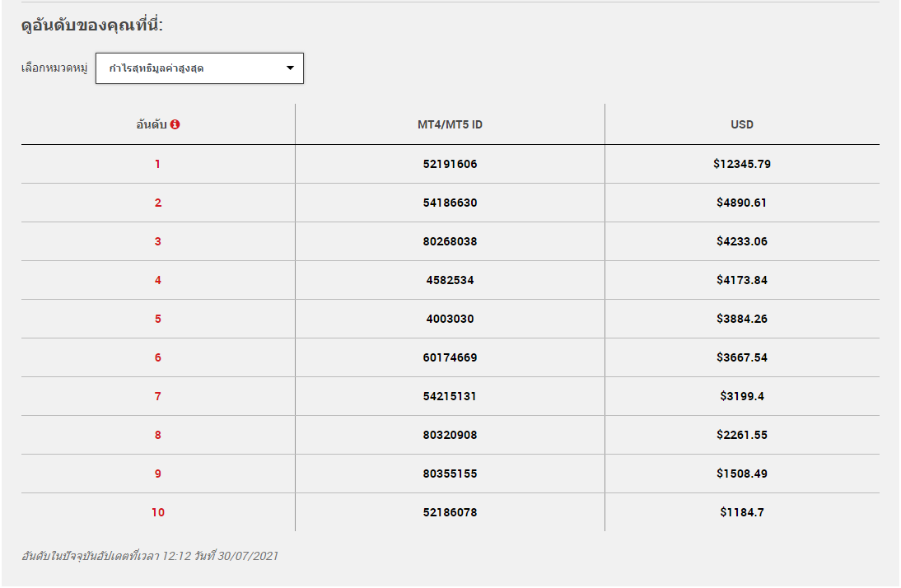901x588 pixels.
Task: Click rank number 10 in red
Action: point(158,512)
